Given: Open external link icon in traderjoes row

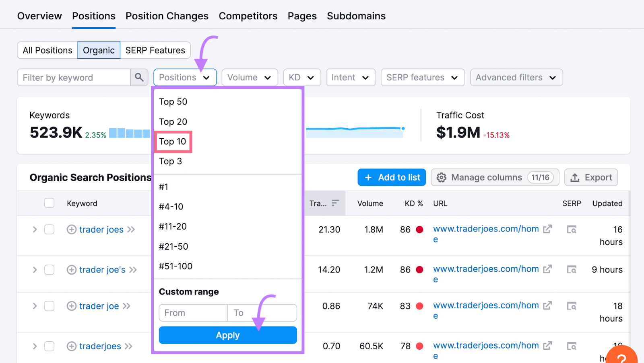Looking at the screenshot, I should tap(547, 345).
